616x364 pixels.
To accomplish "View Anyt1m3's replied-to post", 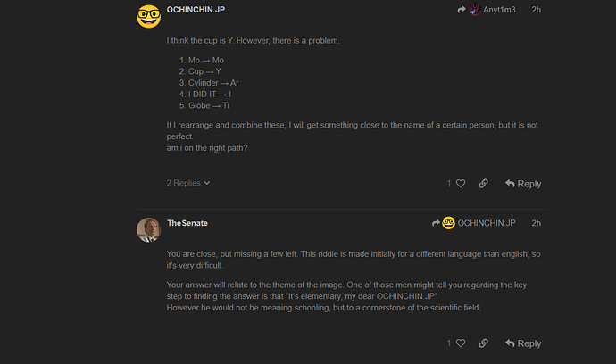I will [x=499, y=10].
